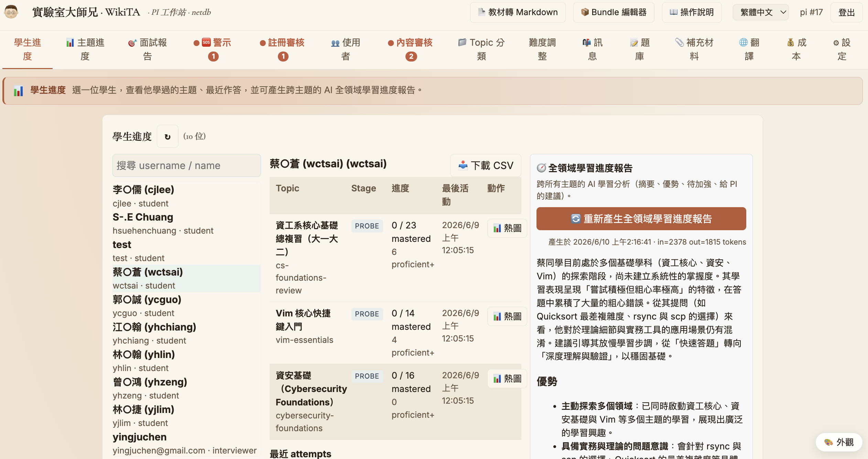Open the 補充材料 tab
Screen dimensions: 868x459
[694, 49]
